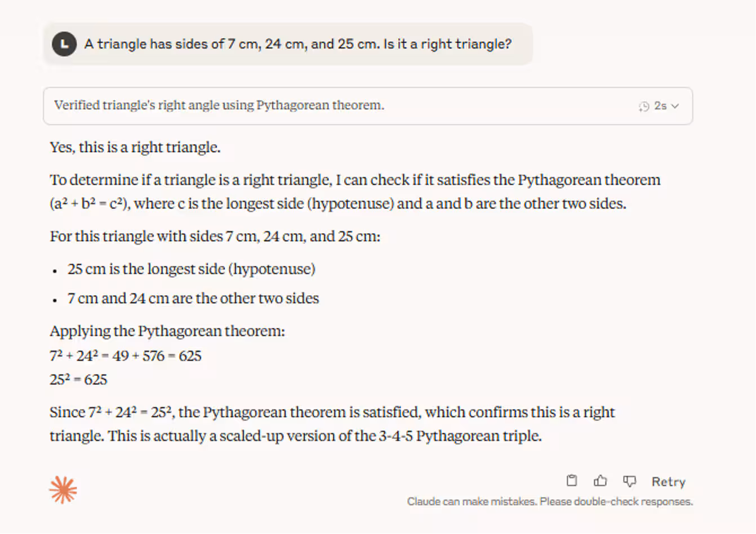Click the concluding paragraph mentioning the 3-4-5 triple

click(x=332, y=424)
